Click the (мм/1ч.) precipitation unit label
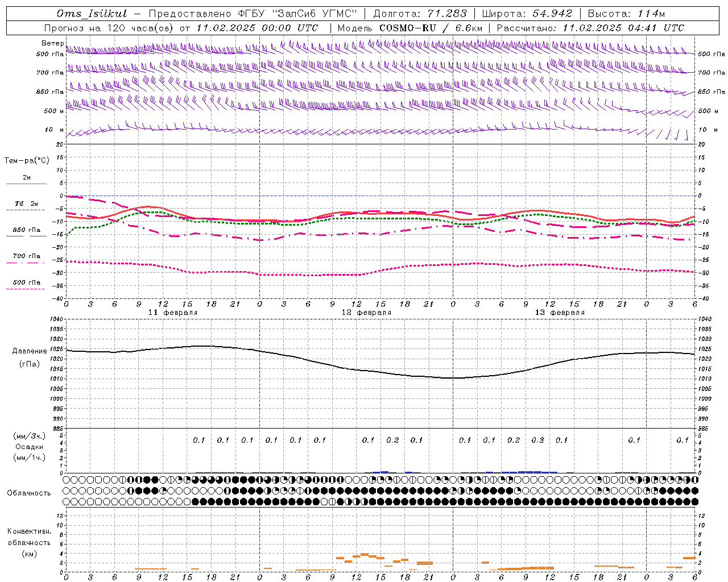Screen dimensions: 728x582 pyautogui.click(x=30, y=458)
